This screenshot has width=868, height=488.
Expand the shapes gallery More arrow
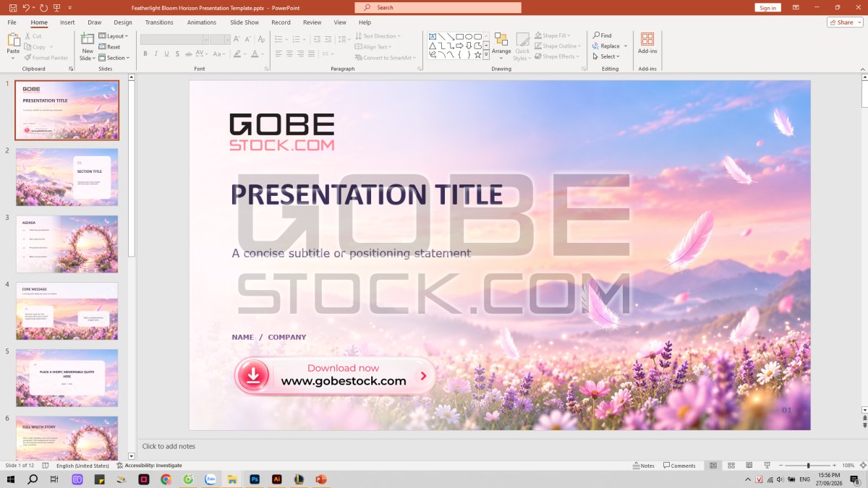[x=486, y=55]
